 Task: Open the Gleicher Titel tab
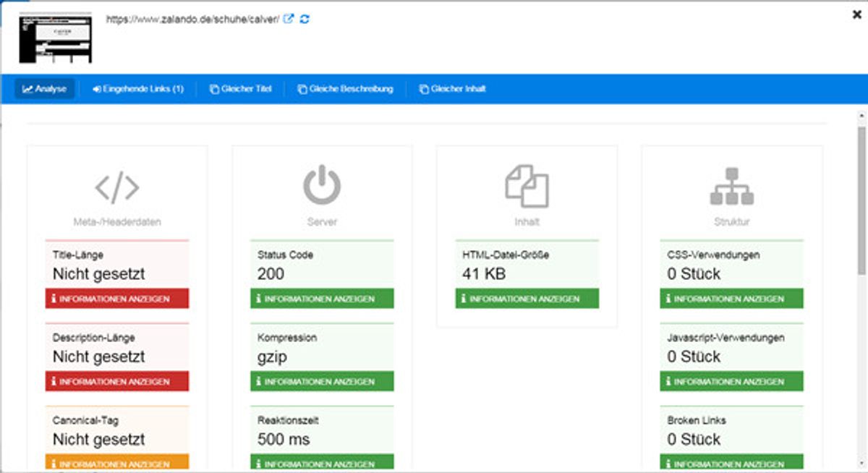pos(241,89)
